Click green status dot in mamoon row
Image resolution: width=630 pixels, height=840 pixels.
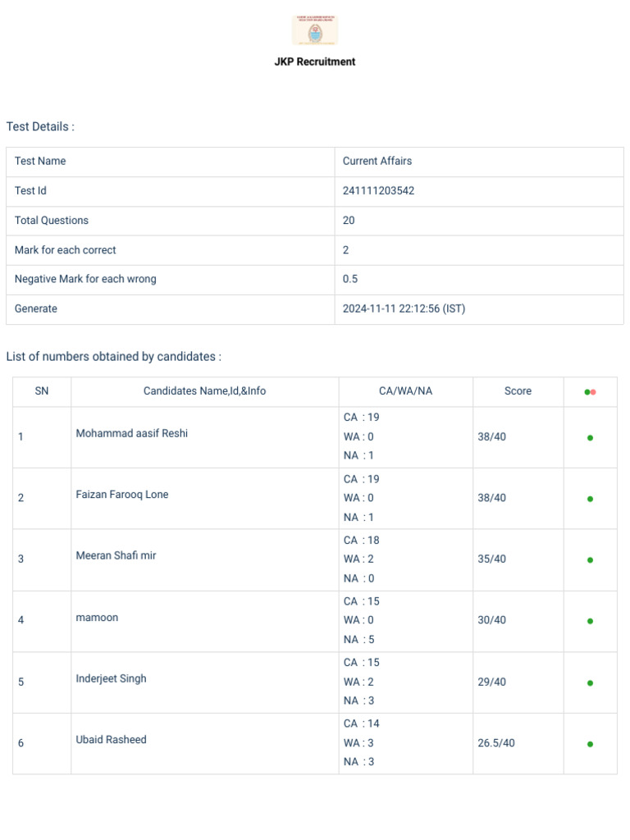pyautogui.click(x=590, y=621)
